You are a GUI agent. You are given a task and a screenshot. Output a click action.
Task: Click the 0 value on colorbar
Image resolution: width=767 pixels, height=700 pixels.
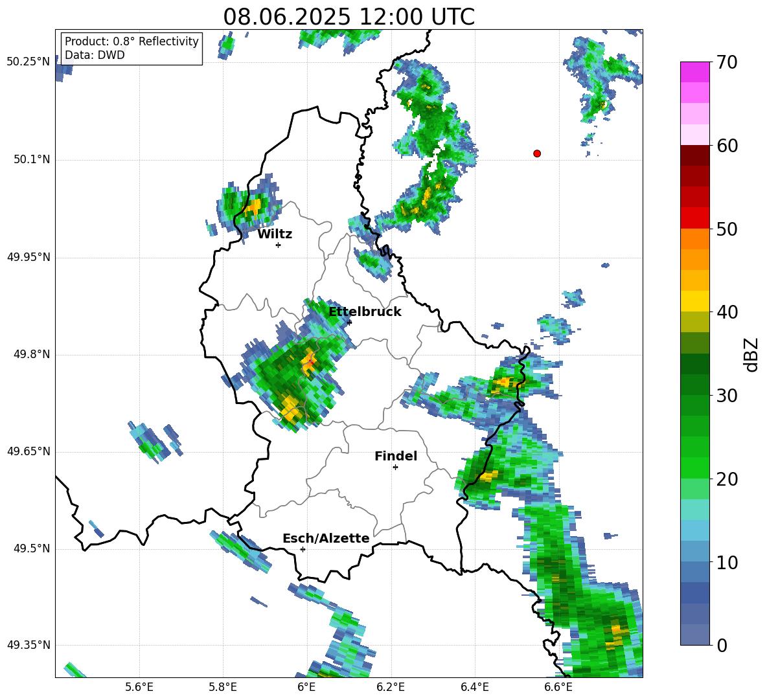[722, 645]
